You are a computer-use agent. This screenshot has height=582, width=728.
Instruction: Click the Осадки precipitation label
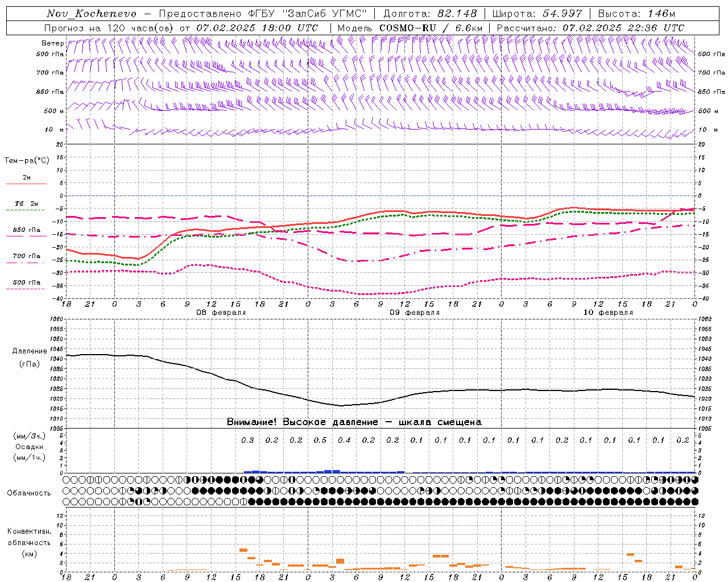[x=30, y=447]
